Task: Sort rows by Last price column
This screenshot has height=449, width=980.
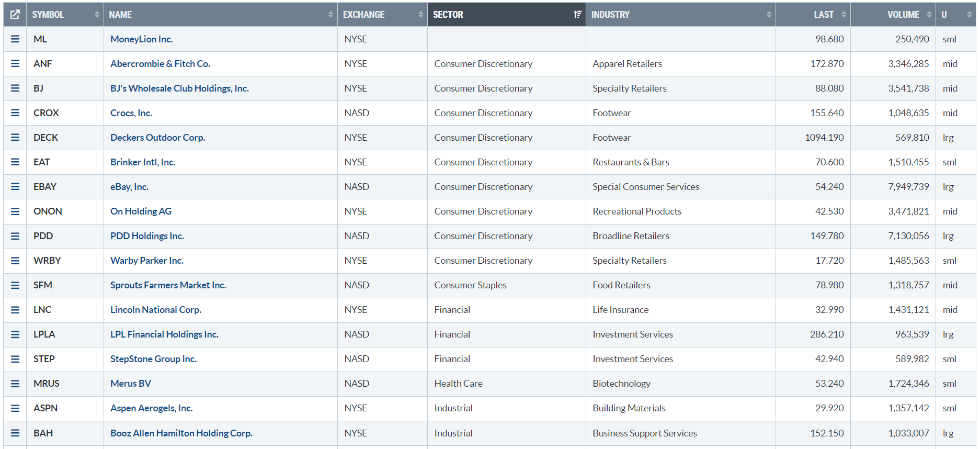Action: point(823,15)
